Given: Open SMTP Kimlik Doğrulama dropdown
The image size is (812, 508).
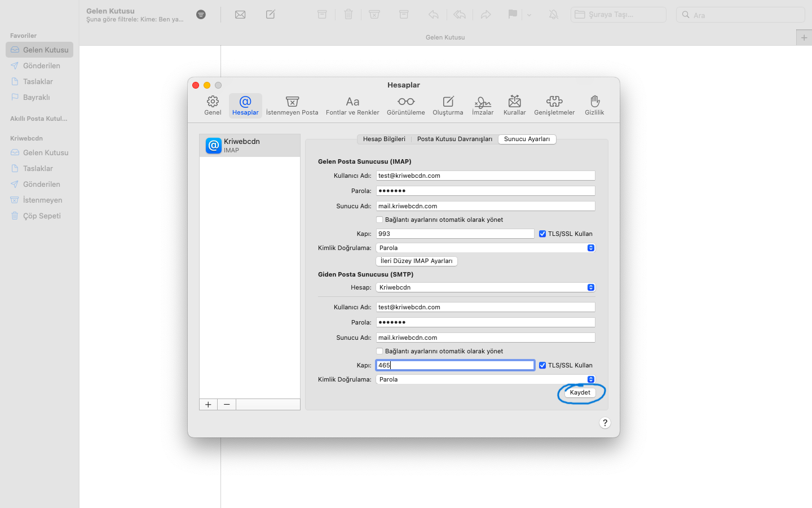Looking at the screenshot, I should (x=485, y=379).
